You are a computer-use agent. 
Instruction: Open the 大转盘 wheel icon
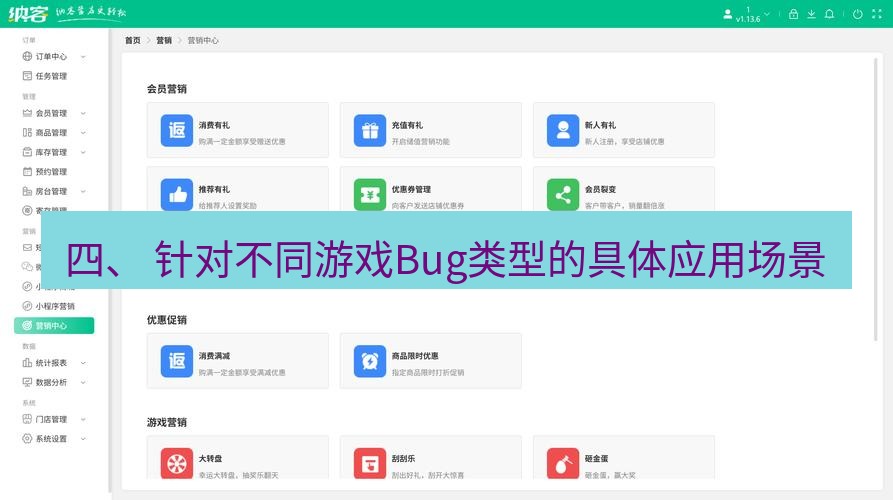point(177,464)
